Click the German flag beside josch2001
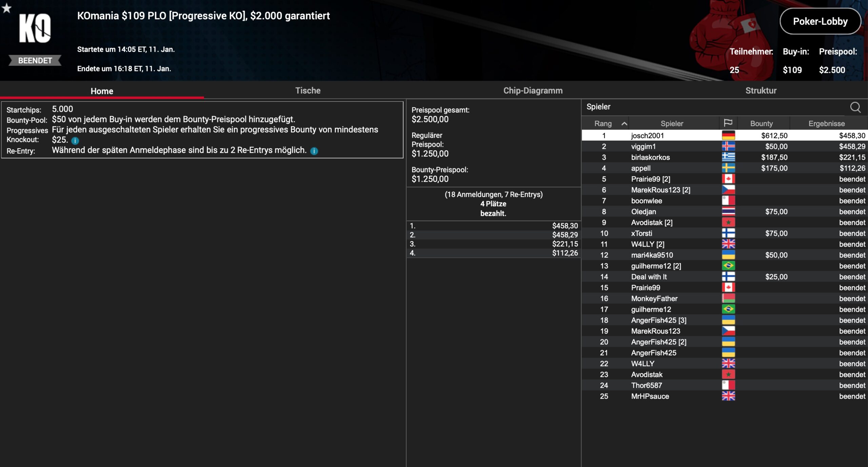Screen dimensions: 868x467 [x=728, y=136]
